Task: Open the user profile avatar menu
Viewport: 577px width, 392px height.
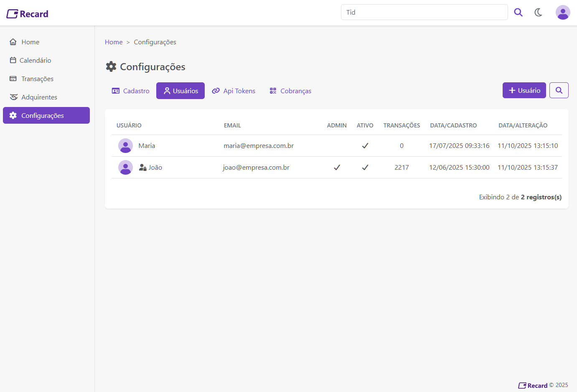Action: coord(562,13)
